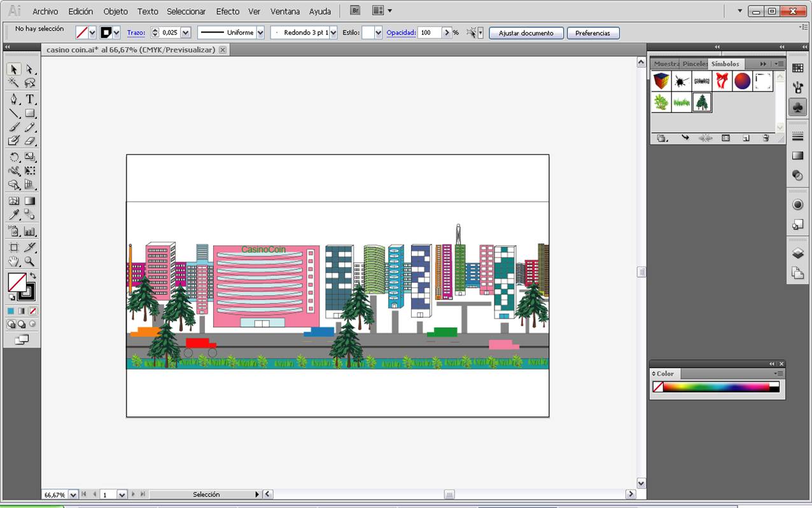
Task: Select the Direct Selection tool
Action: pos(29,69)
